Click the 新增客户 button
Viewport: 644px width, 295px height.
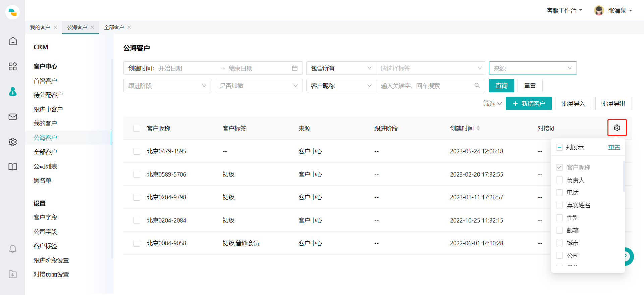pos(529,103)
